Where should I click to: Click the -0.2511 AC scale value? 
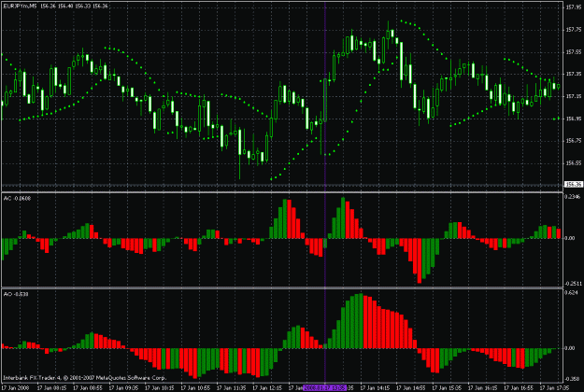click(573, 284)
